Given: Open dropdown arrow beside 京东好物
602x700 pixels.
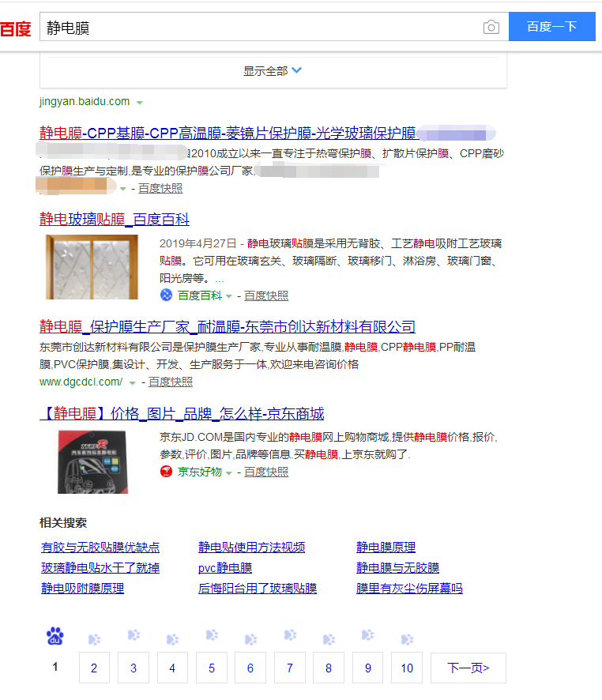Looking at the screenshot, I should pos(229,472).
